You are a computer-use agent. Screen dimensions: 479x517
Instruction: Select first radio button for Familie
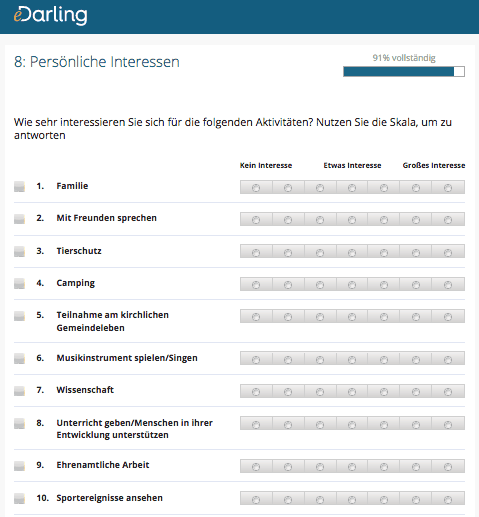256,188
